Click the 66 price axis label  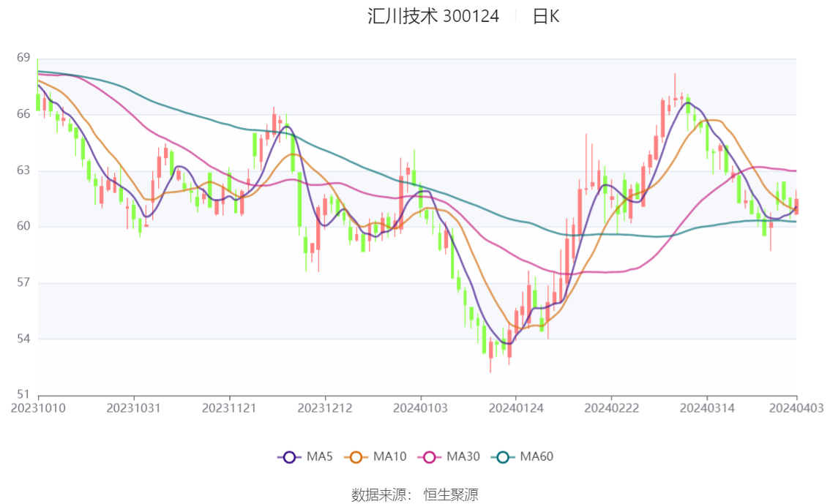click(23, 113)
